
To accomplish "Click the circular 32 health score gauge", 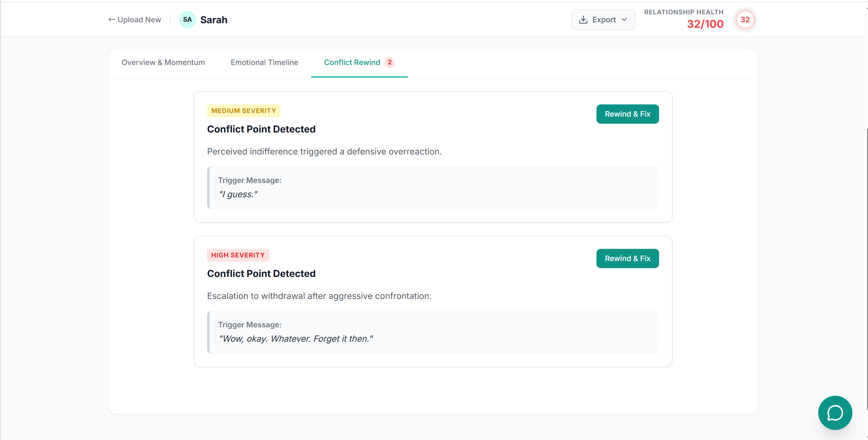I will (745, 20).
